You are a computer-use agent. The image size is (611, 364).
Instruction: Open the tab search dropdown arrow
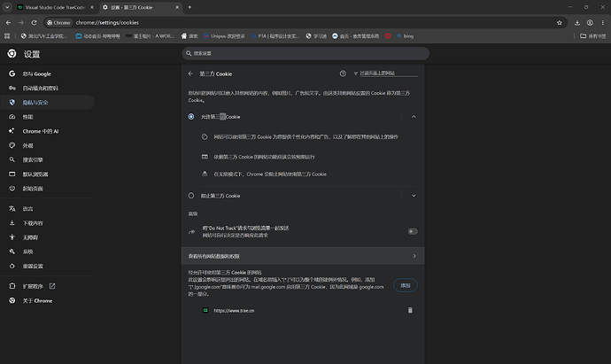point(7,7)
